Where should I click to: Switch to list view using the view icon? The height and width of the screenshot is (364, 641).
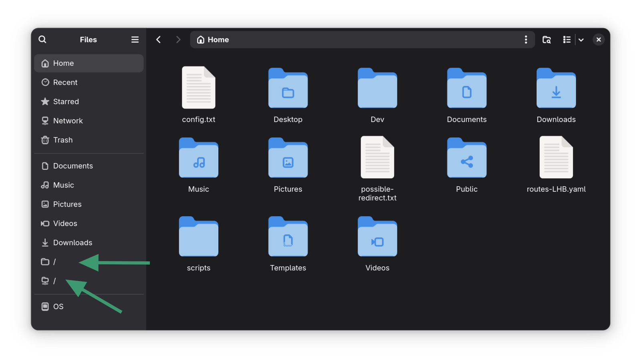tap(566, 39)
